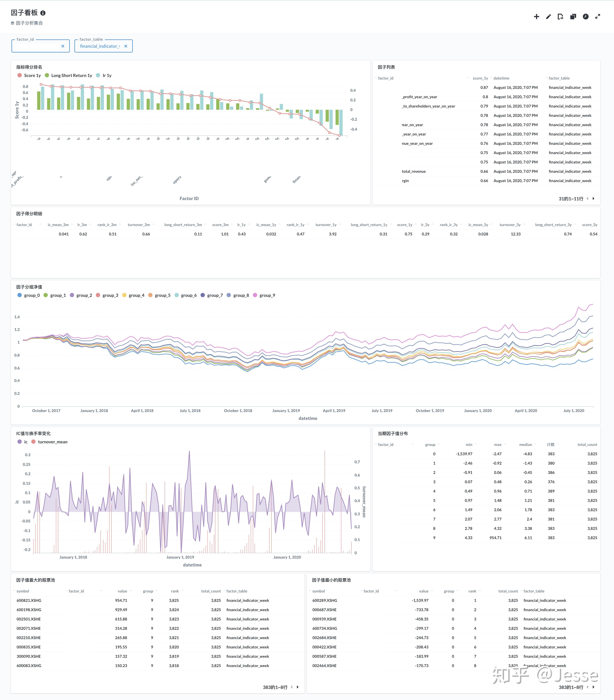Sort the 因子得分明细 table by ic_mean_3m
614x700 pixels.
(58, 225)
